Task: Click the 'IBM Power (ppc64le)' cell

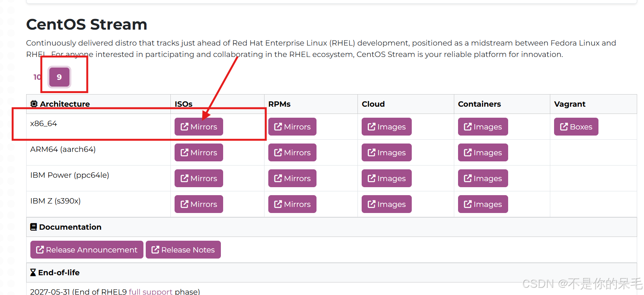Action: click(x=98, y=178)
